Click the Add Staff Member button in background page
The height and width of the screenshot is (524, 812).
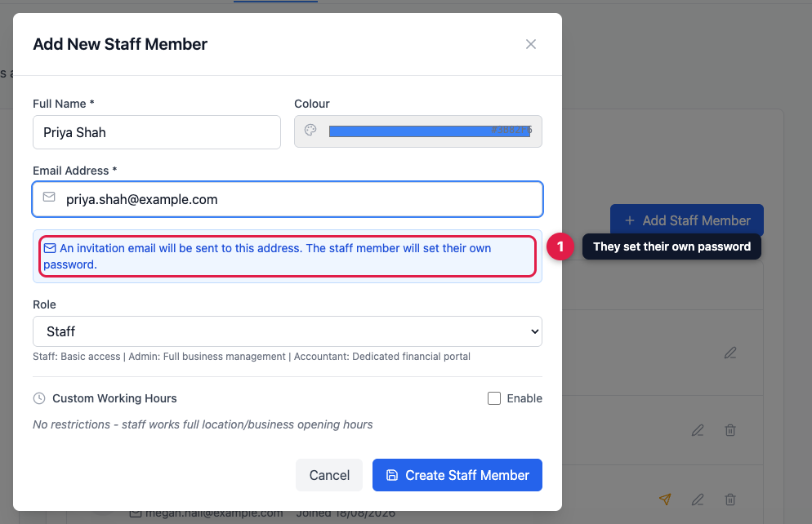[x=687, y=220]
